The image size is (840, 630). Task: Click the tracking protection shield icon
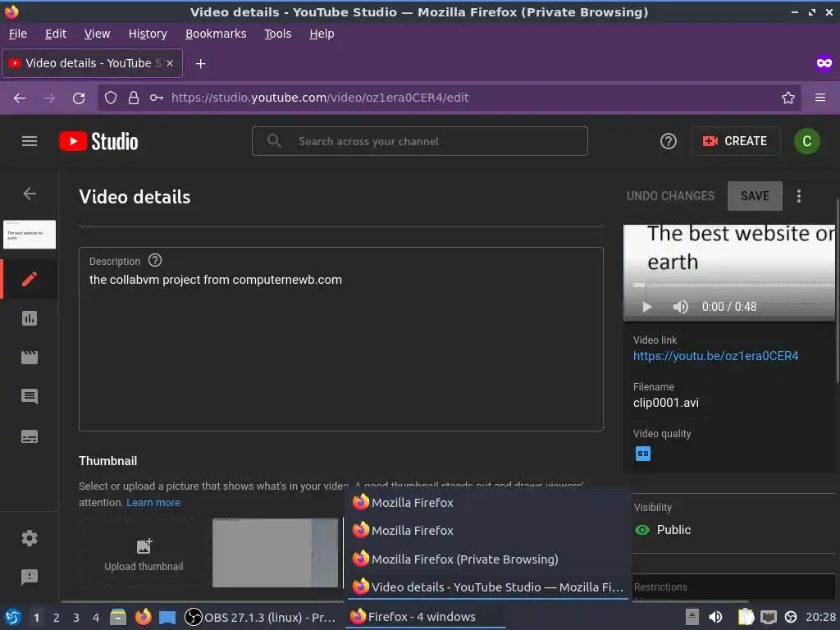click(111, 98)
